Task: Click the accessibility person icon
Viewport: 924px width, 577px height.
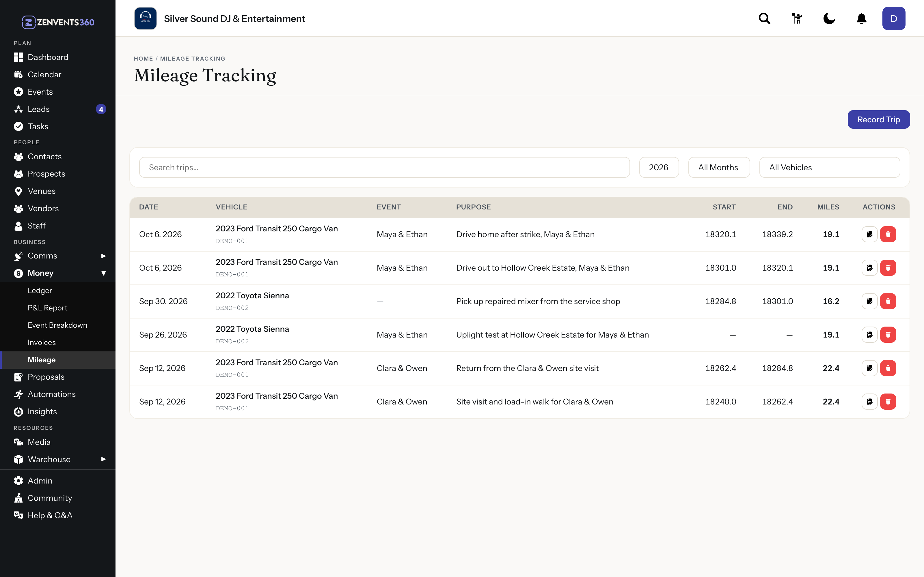Action: (797, 18)
